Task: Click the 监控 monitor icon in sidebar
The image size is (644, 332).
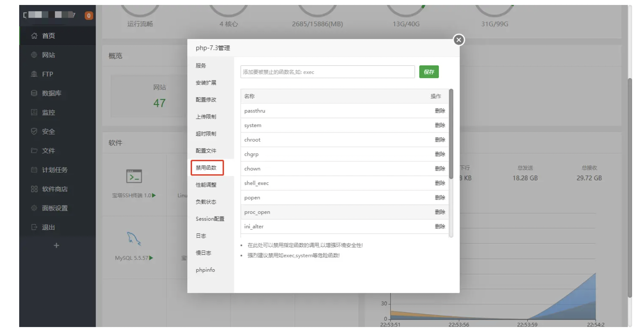Action: 34,112
